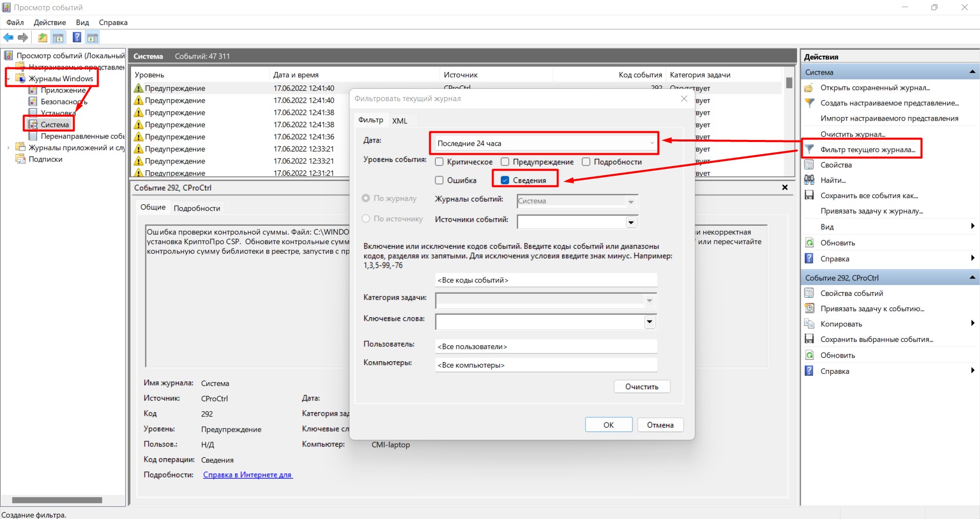Click the Пользователь field showing Все пользователи
Screen dimensions: 980x519
tap(546, 346)
